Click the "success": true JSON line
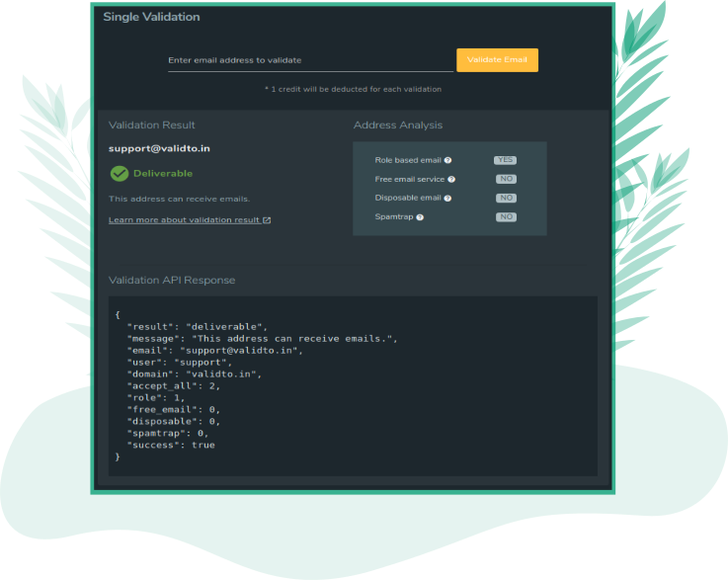This screenshot has height=580, width=728. click(x=171, y=446)
